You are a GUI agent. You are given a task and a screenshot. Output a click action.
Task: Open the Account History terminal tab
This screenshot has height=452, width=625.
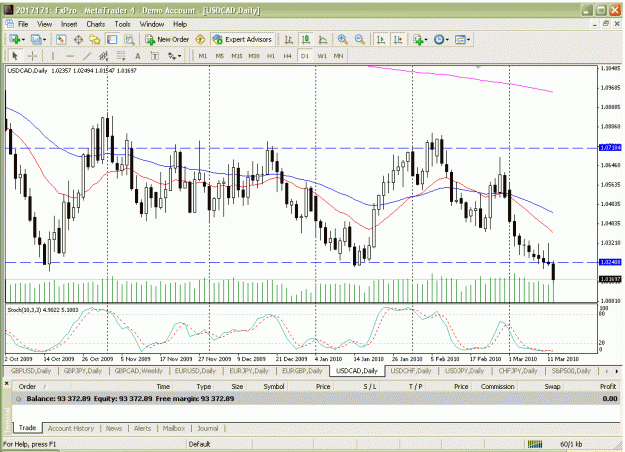pyautogui.click(x=71, y=428)
